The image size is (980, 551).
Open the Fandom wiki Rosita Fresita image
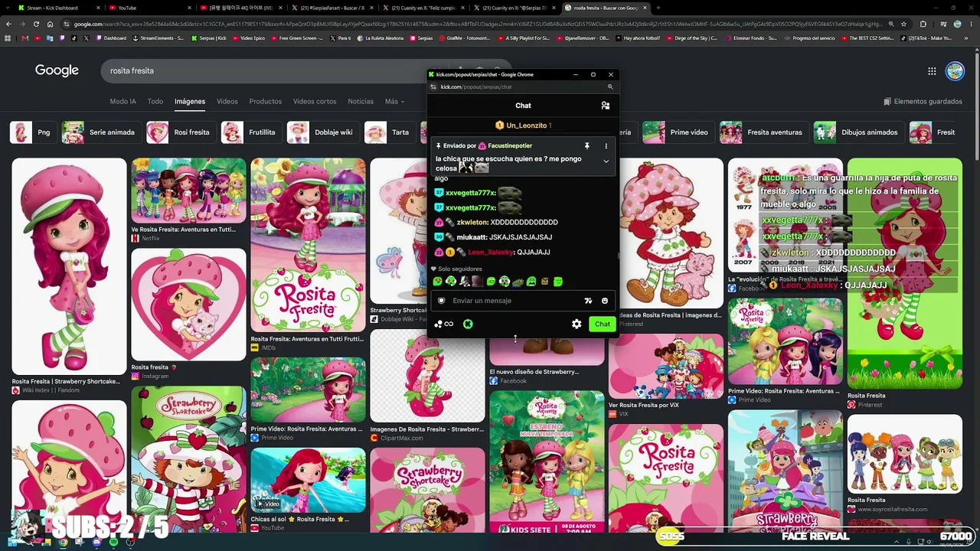[x=69, y=266]
